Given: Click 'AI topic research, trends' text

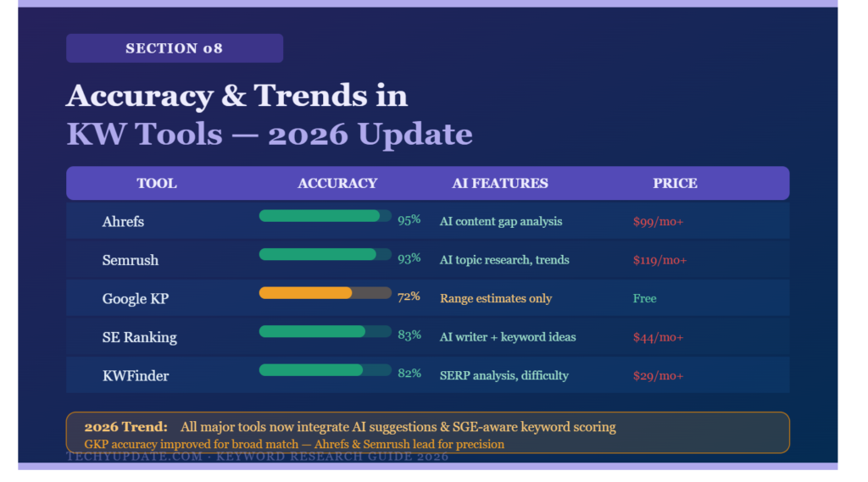Looking at the screenshot, I should tap(504, 259).
